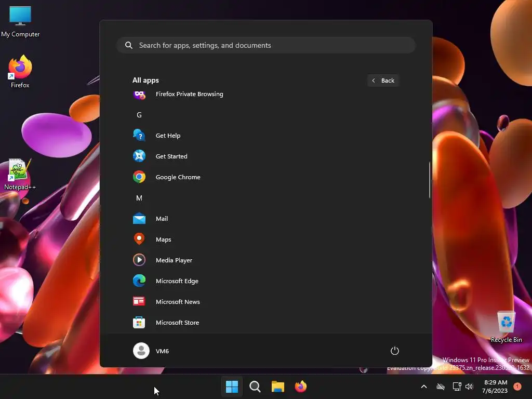The image size is (532, 399).
Task: Launch Media Player via its play icon
Action: [x=139, y=260]
